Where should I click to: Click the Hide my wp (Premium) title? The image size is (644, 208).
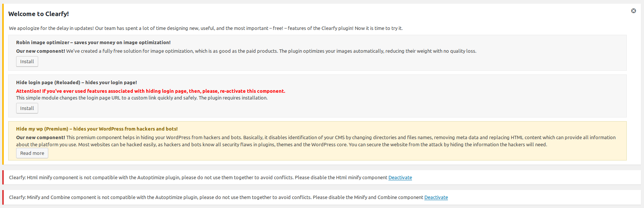point(97,129)
